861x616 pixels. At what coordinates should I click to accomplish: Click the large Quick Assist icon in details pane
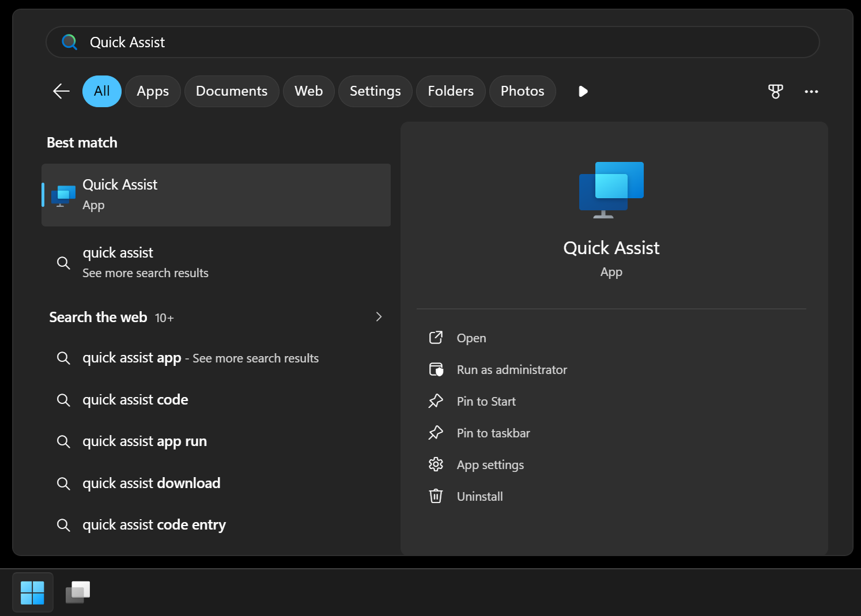click(611, 190)
